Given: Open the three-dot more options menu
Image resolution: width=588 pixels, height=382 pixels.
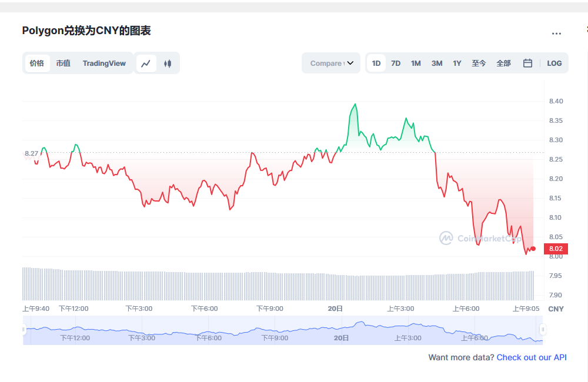Looking at the screenshot, I should pos(556,33).
